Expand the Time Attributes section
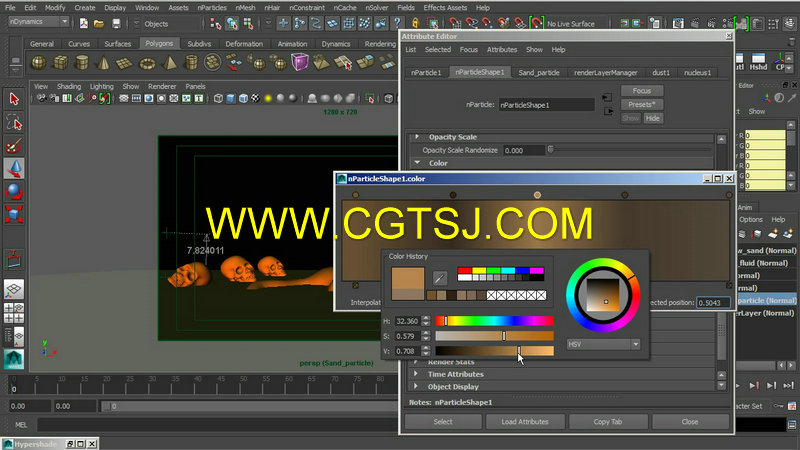 [416, 374]
